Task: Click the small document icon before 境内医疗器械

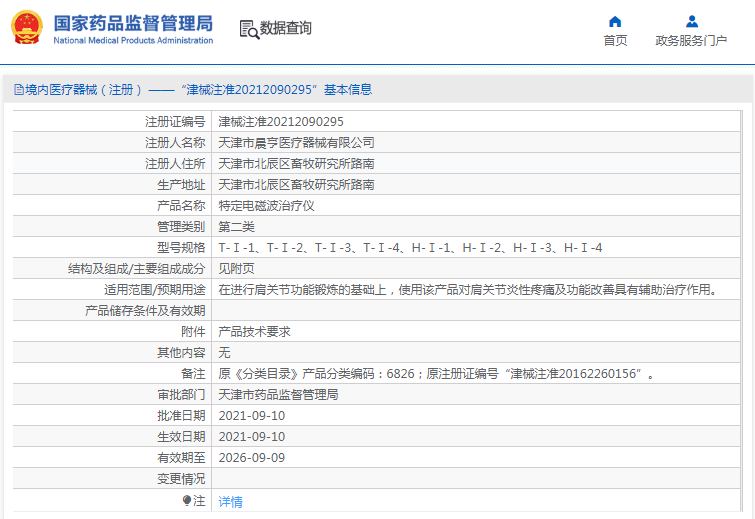Action: pyautogui.click(x=18, y=89)
